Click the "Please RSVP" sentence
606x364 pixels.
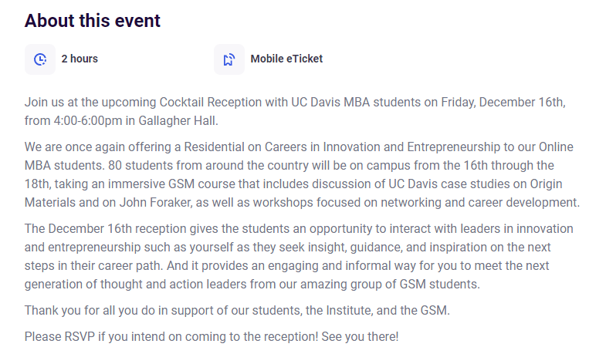(171, 336)
